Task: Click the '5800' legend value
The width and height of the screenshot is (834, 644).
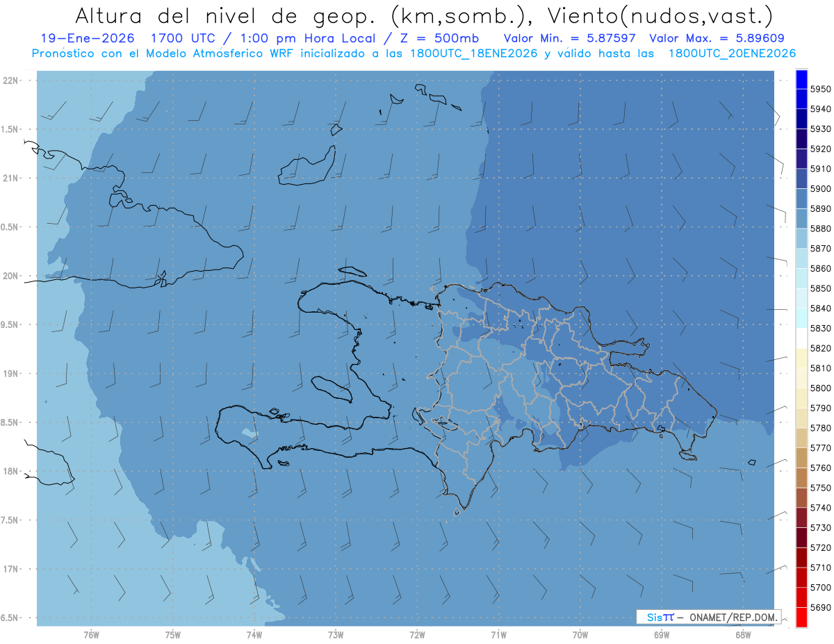Action: point(821,388)
